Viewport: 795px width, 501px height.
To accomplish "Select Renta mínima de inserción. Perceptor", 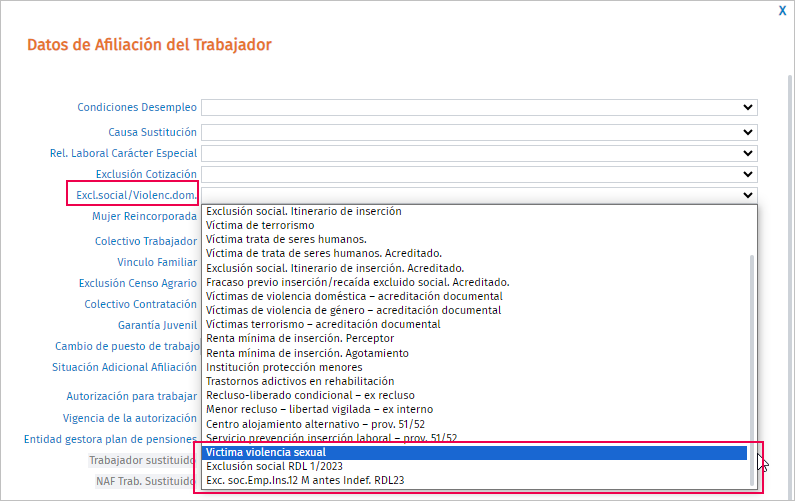I will 300,338.
